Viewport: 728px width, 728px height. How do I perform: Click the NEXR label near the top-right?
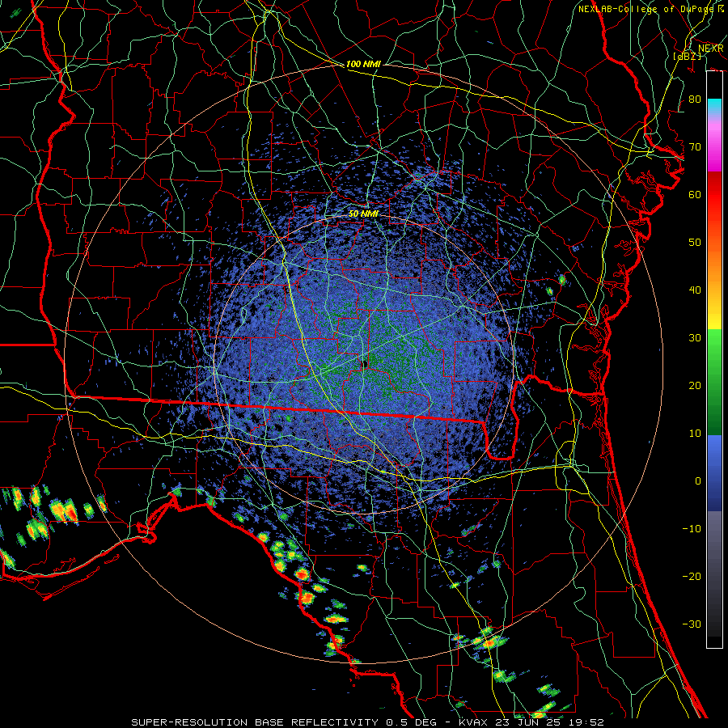click(x=710, y=49)
